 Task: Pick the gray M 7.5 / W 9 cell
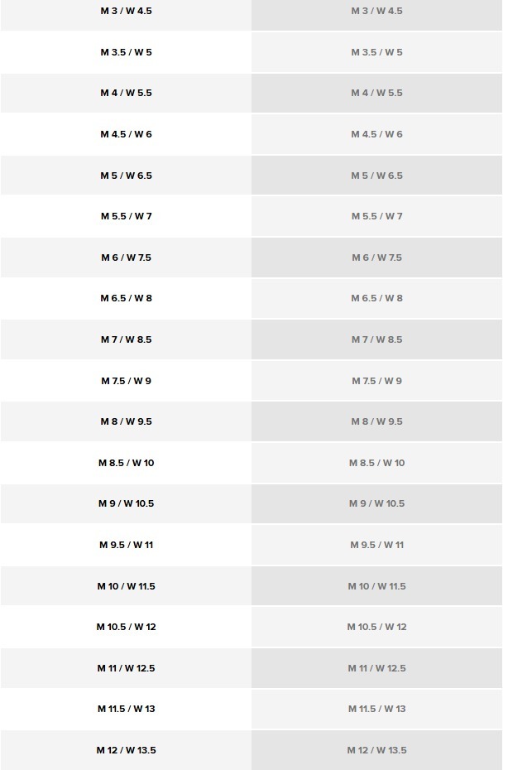376,381
